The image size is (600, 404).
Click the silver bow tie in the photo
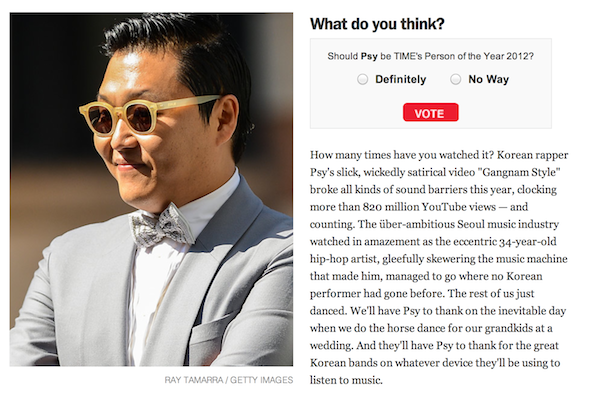(161, 226)
